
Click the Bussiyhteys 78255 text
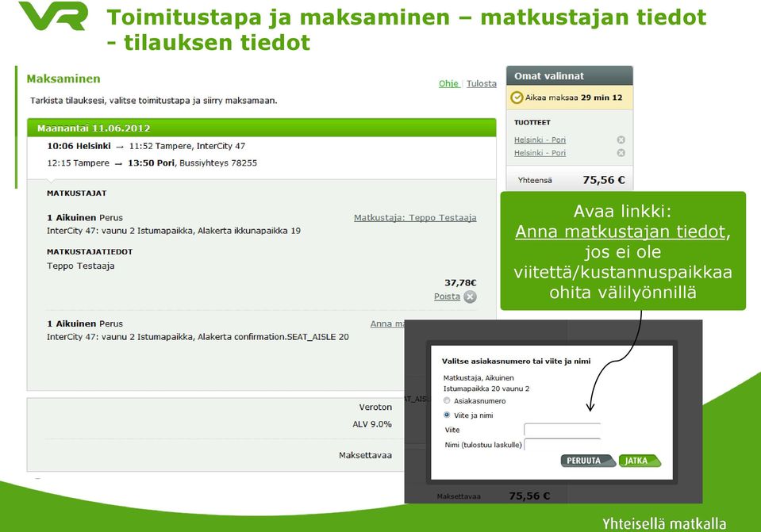coord(218,163)
